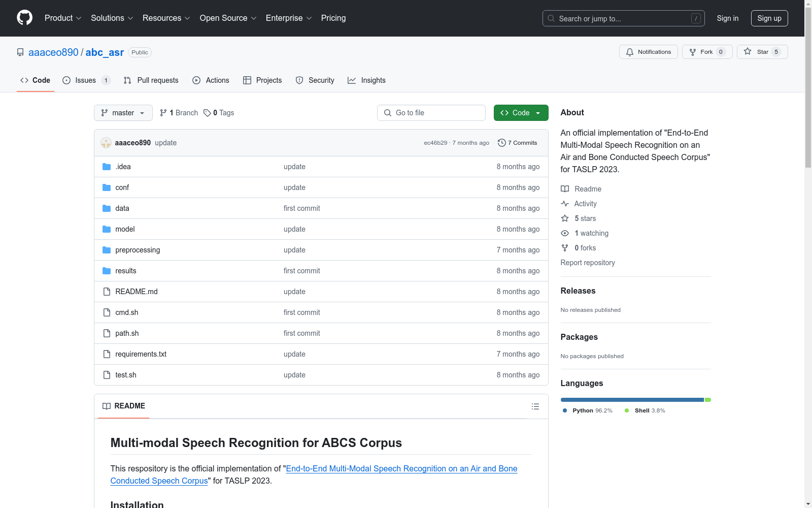Open the Releases heading link
The height and width of the screenshot is (508, 812).
point(578,291)
